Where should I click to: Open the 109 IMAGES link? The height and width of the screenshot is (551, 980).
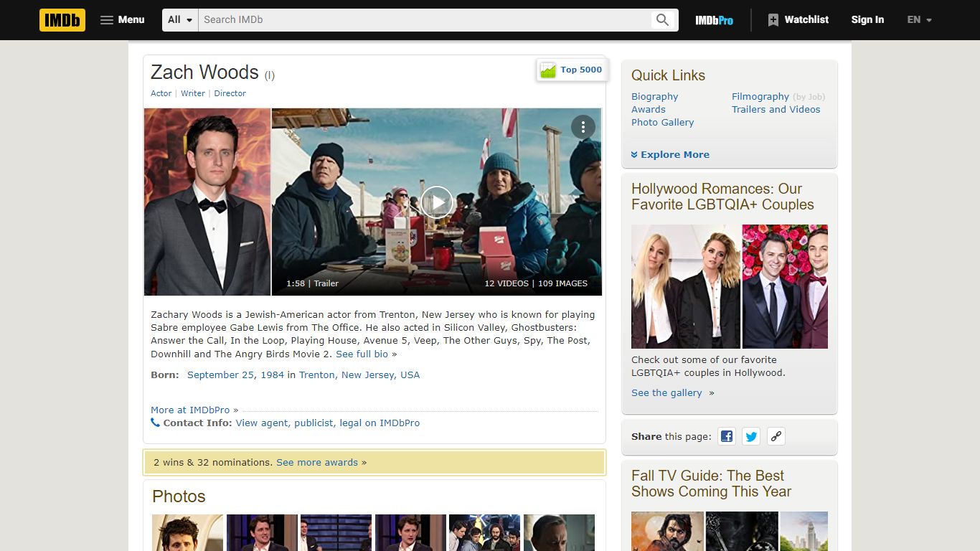562,283
